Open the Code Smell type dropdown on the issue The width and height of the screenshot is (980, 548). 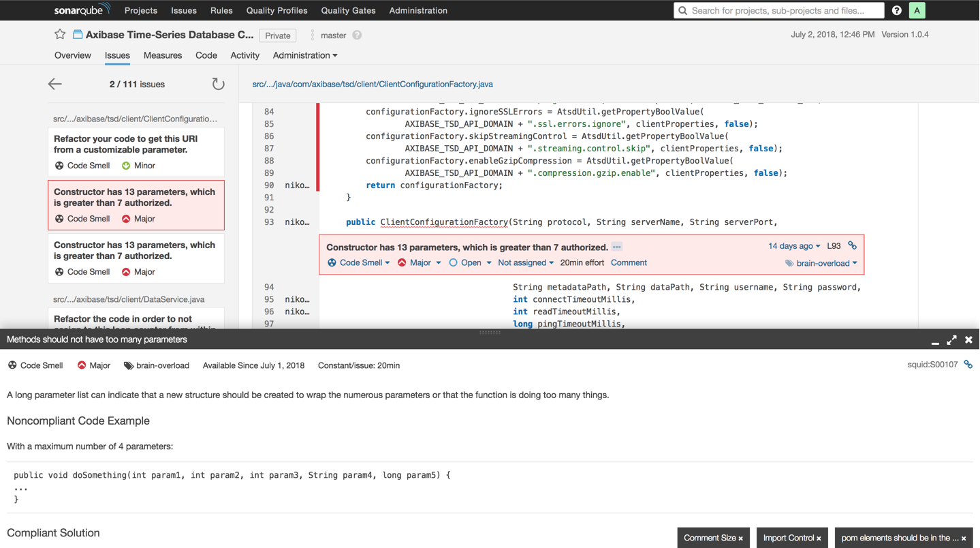click(359, 262)
